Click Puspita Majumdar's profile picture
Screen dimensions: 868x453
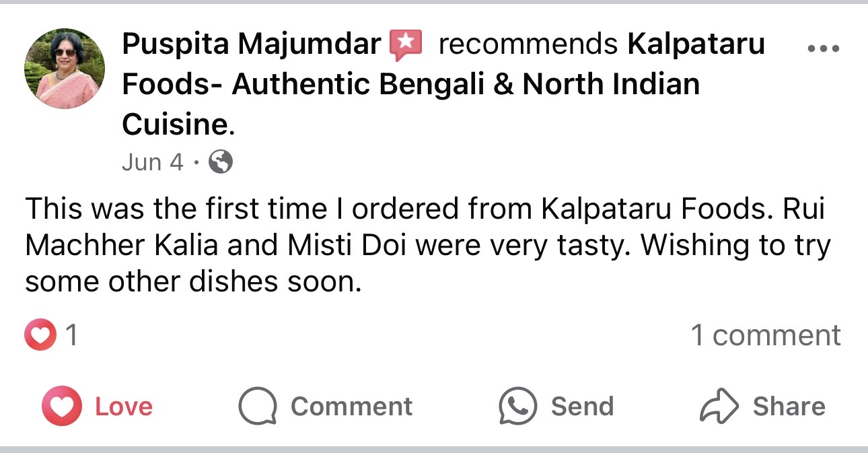(65, 69)
